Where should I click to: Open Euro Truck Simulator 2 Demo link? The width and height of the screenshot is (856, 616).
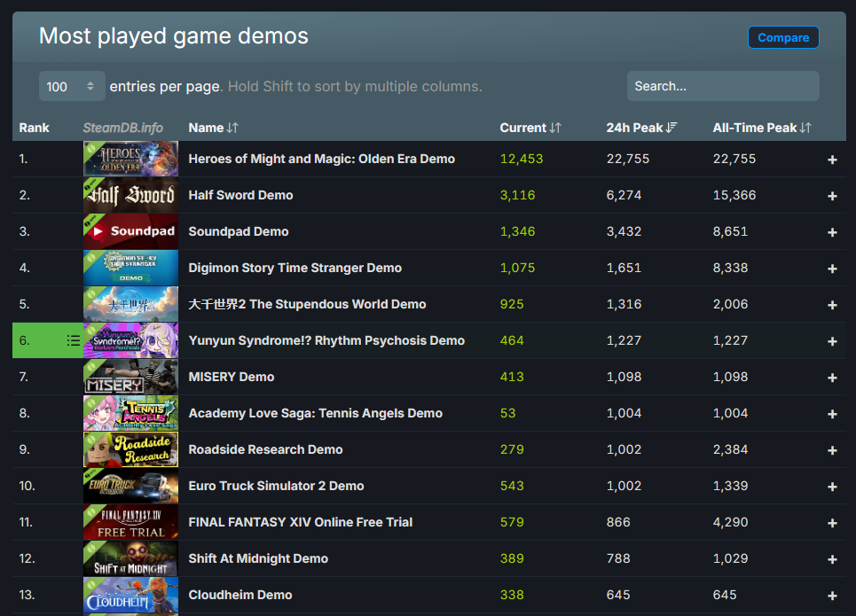[276, 486]
